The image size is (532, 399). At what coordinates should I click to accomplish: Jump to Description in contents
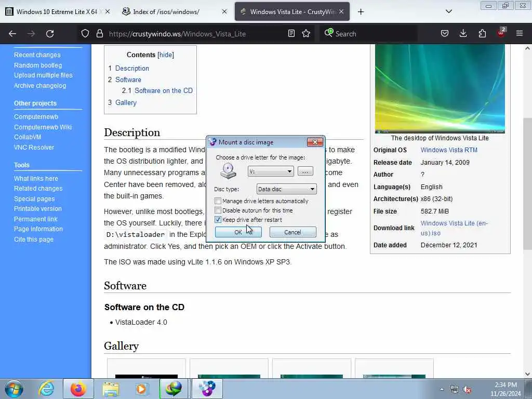(x=132, y=68)
